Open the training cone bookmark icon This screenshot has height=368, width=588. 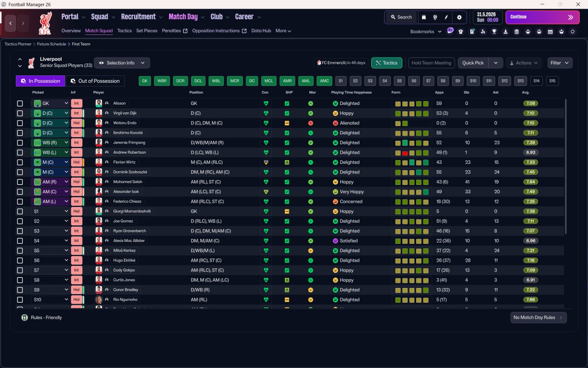(505, 32)
